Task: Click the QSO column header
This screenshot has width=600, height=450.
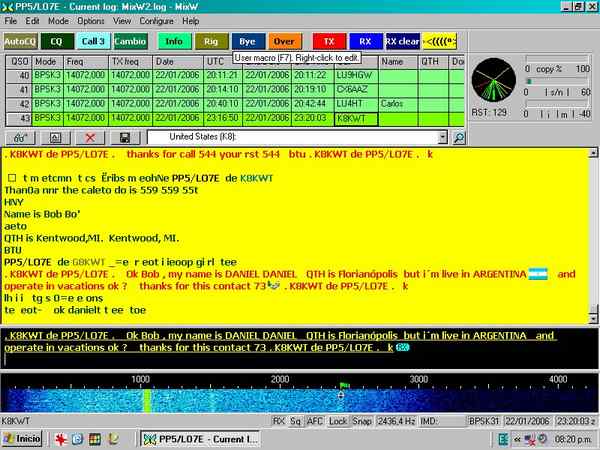Action: (18, 62)
